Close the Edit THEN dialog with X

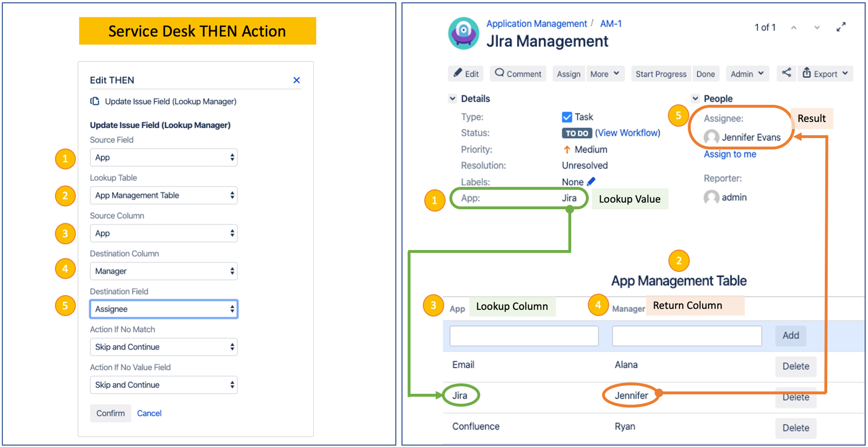pos(296,80)
